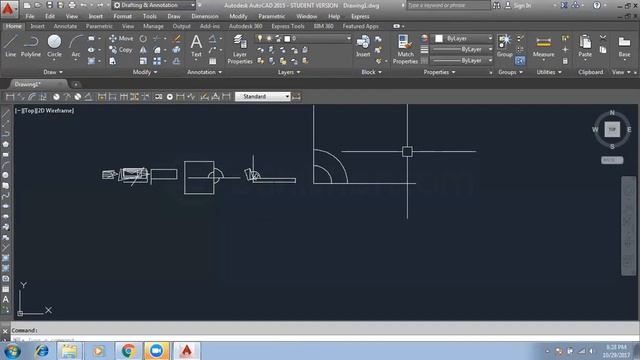Open Quick Calculator in Utilities panel
The width and height of the screenshot is (640, 360).
[x=565, y=61]
